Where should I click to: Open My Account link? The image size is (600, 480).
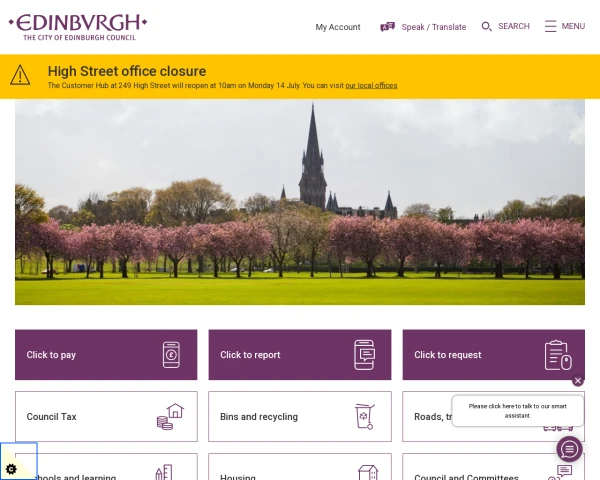coord(338,27)
